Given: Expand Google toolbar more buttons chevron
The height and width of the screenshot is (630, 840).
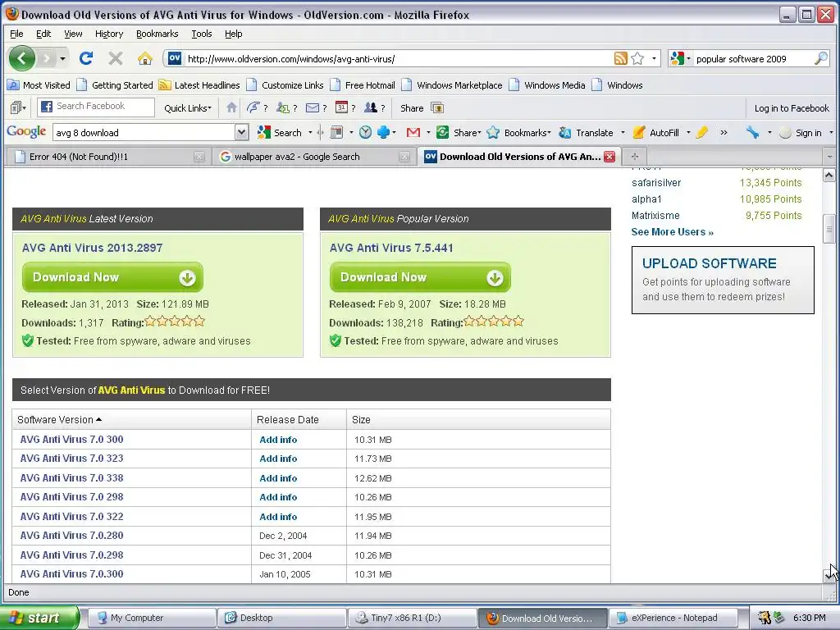Looking at the screenshot, I should click(x=724, y=132).
